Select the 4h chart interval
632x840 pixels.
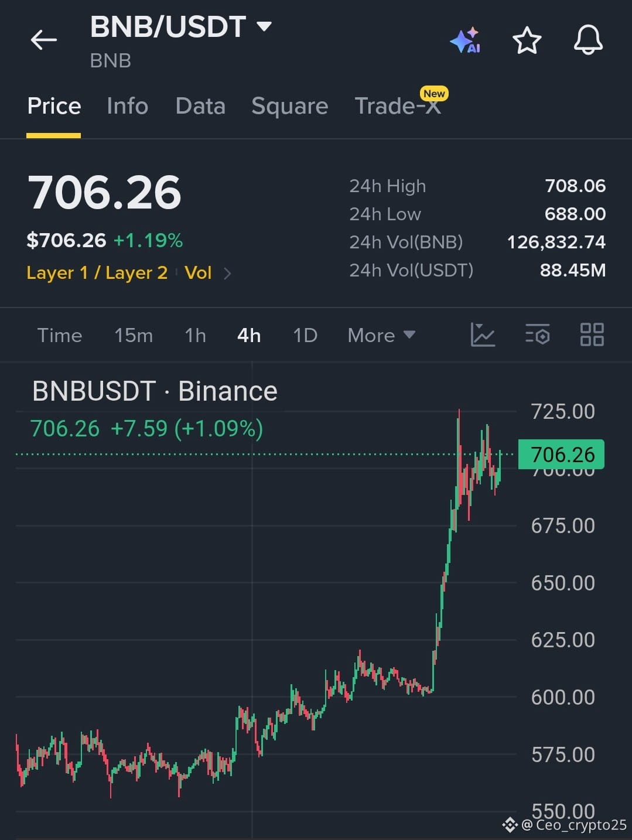pos(249,336)
